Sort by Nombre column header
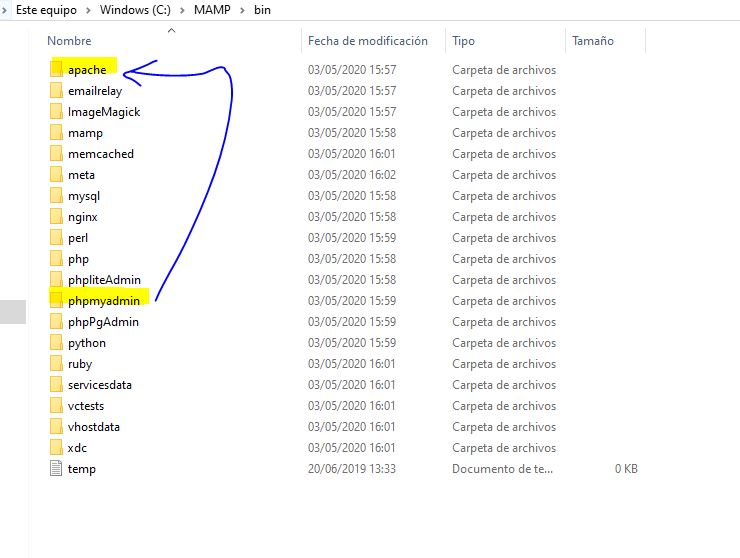Screen dimensions: 740x558 click(69, 41)
